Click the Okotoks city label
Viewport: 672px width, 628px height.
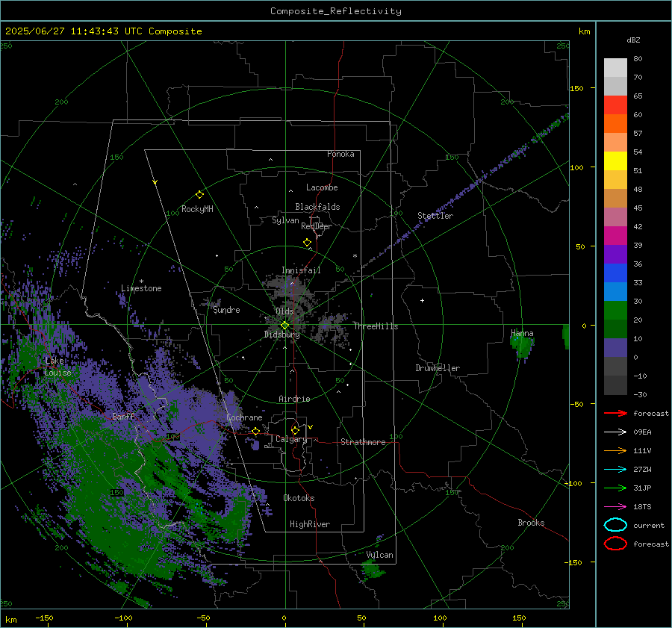click(x=299, y=498)
